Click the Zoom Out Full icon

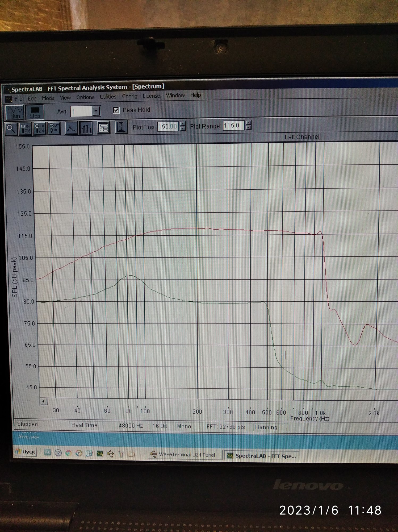[x=54, y=128]
